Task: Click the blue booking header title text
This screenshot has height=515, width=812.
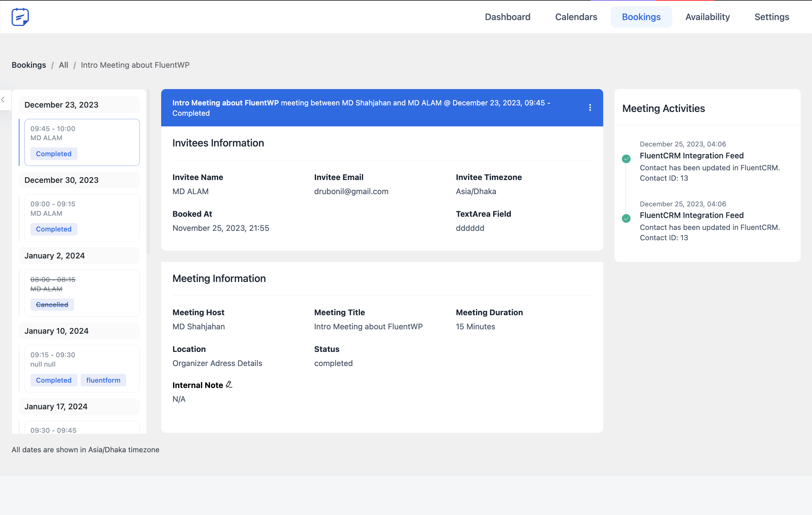Action: (x=361, y=108)
